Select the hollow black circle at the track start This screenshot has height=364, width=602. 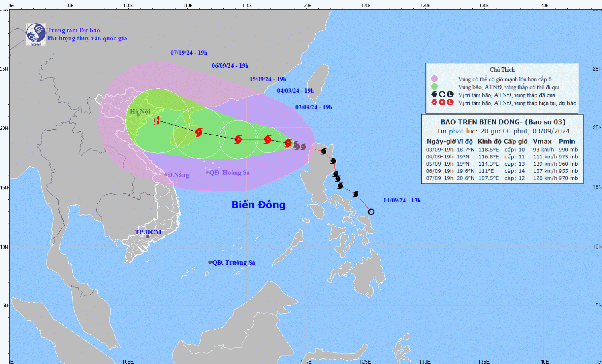[x=371, y=212]
